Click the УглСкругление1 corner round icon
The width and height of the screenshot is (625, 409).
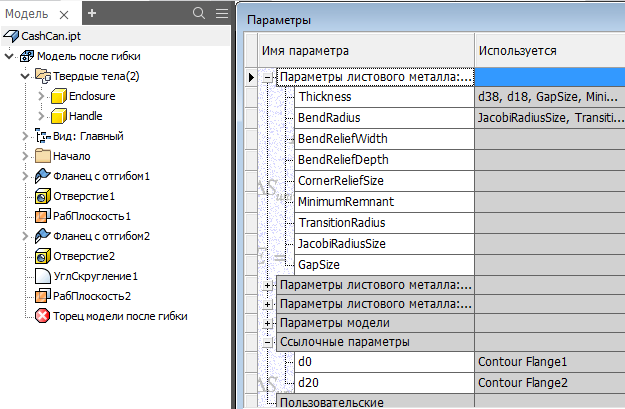coord(43,276)
